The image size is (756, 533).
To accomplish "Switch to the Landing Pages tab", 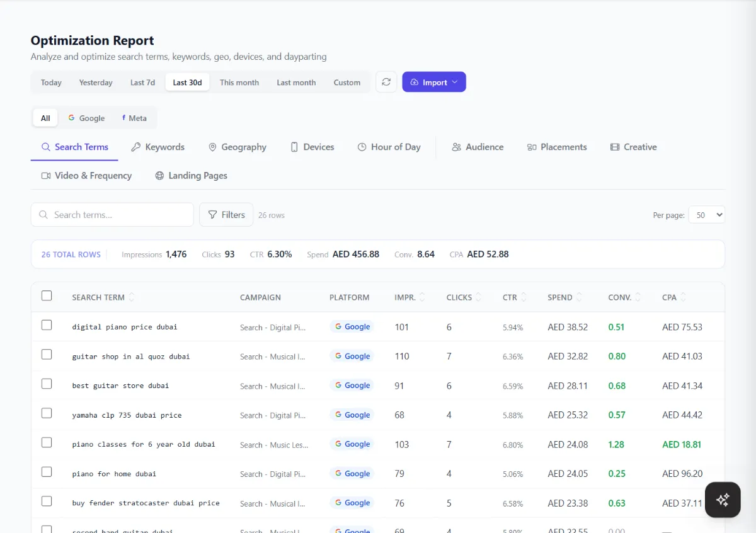I will click(191, 176).
